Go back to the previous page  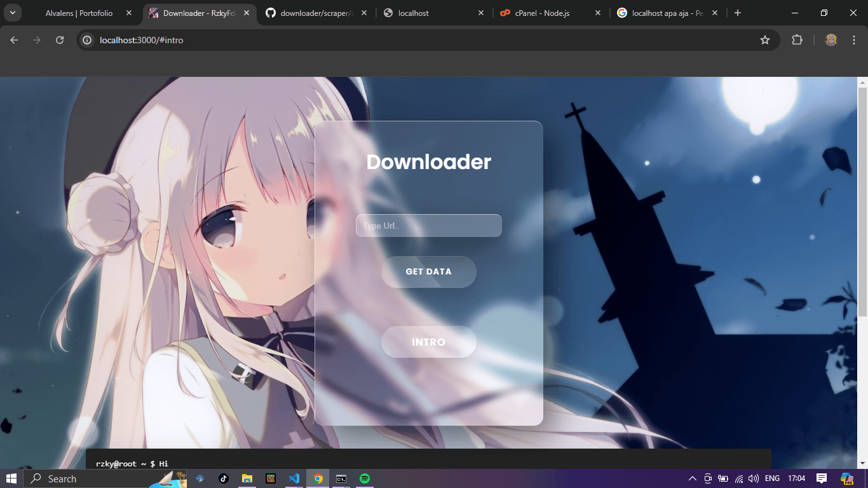click(14, 40)
